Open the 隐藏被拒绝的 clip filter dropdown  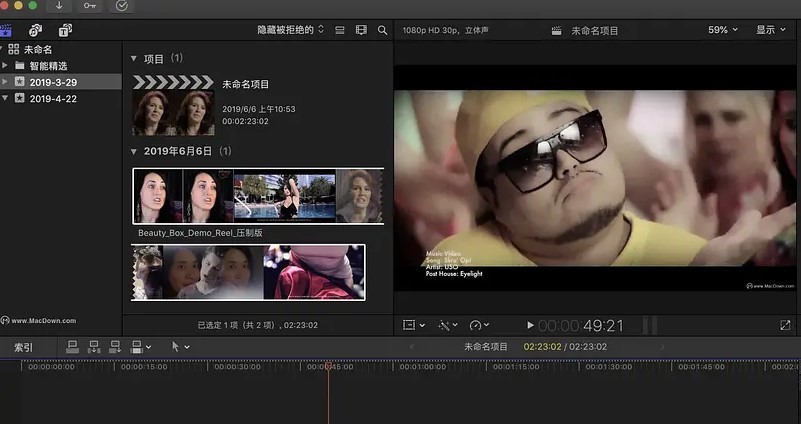[x=290, y=30]
